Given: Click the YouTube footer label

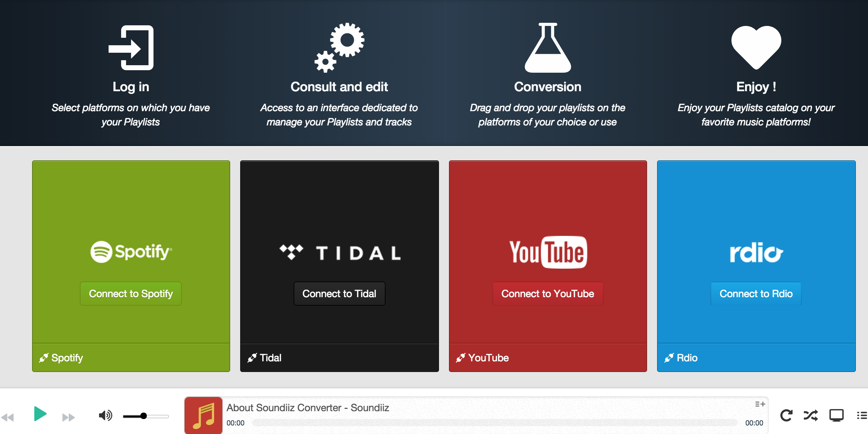Looking at the screenshot, I should point(488,358).
